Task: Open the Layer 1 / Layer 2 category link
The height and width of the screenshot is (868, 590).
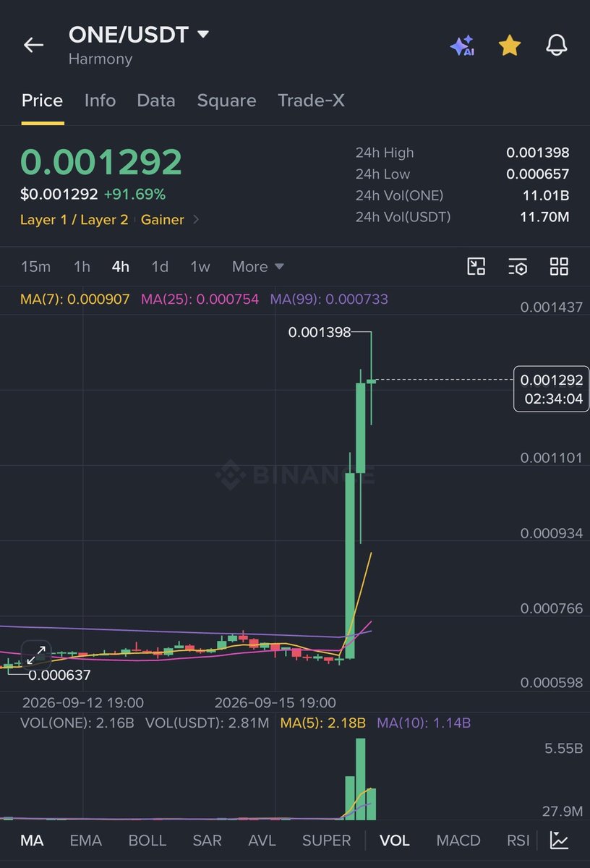Action: pos(74,220)
